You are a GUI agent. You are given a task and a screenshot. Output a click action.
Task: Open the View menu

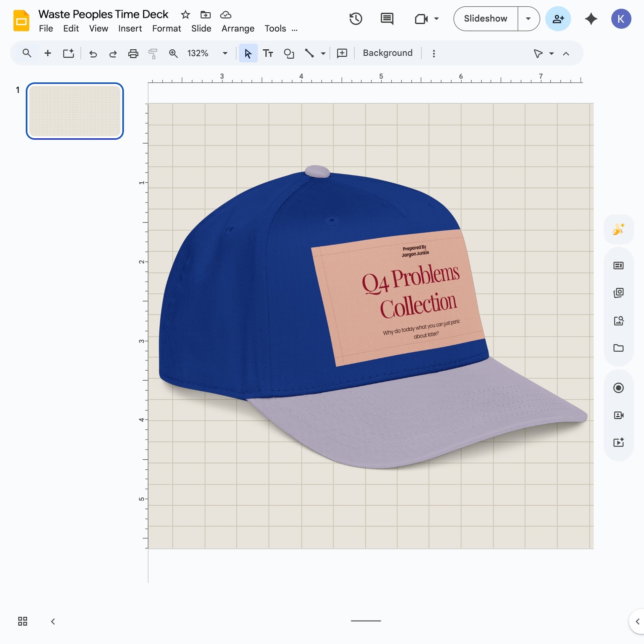[98, 29]
